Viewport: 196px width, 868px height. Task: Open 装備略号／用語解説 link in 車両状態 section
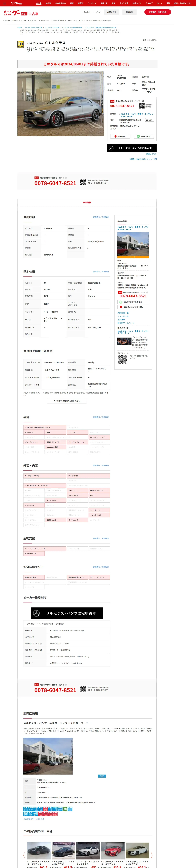point(101,217)
